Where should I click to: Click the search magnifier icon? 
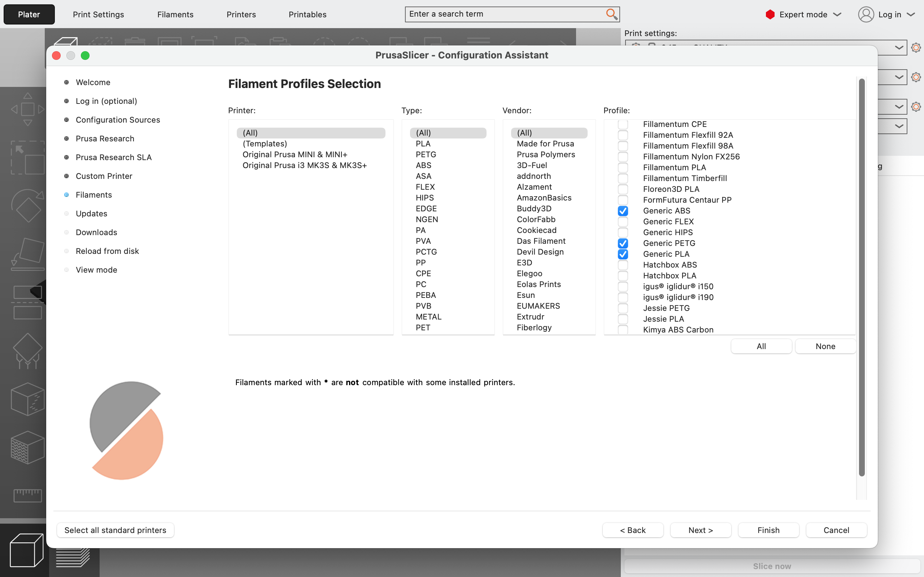[x=611, y=14]
